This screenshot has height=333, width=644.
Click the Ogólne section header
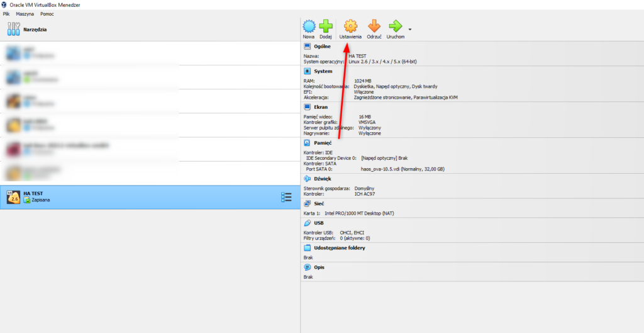pyautogui.click(x=322, y=47)
